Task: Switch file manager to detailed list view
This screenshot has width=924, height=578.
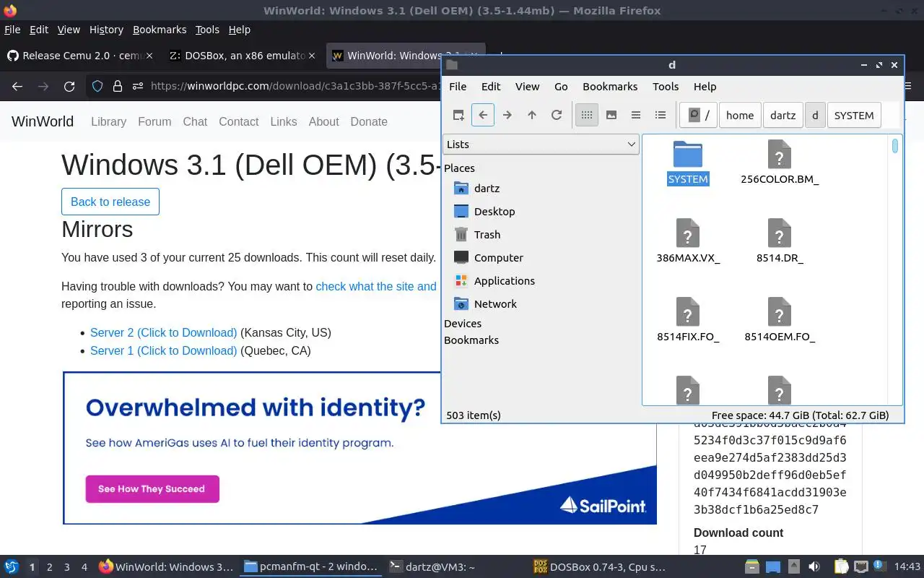Action: [661, 115]
